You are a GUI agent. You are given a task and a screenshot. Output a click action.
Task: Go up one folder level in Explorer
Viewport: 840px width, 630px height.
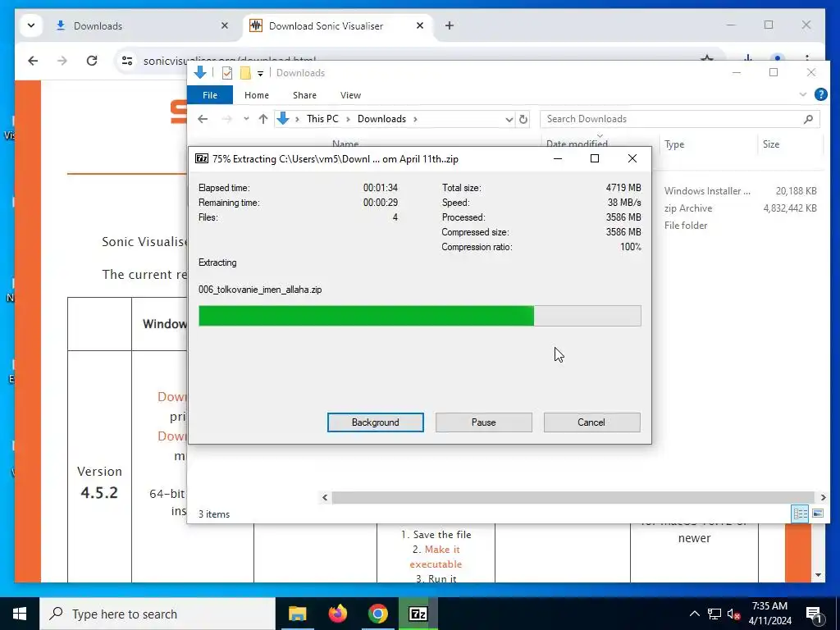click(263, 119)
